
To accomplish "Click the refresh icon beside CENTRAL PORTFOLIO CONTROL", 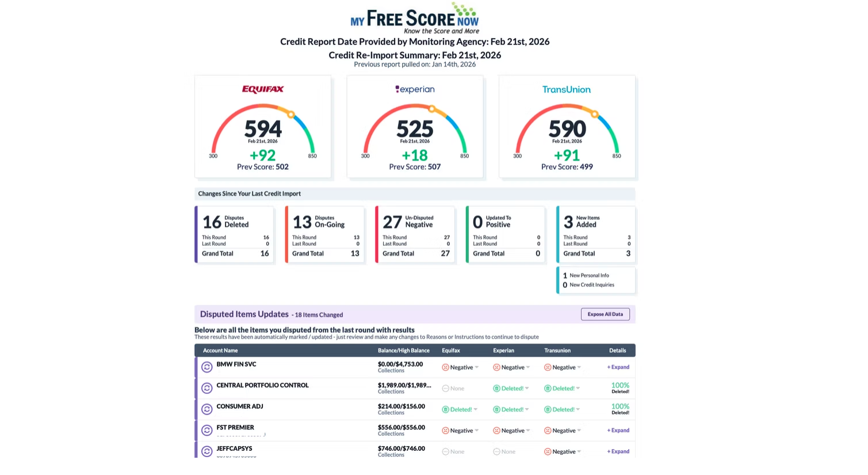I will point(207,388).
